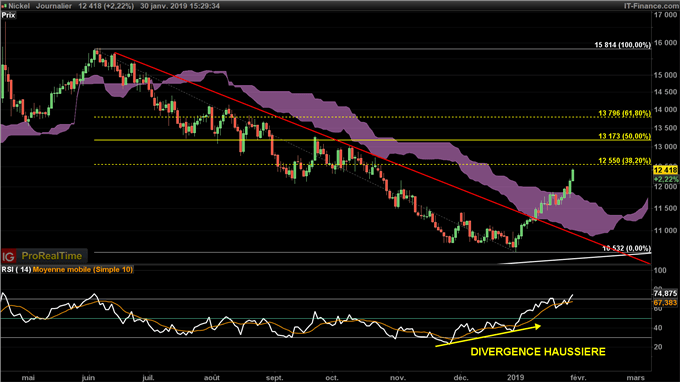The height and width of the screenshot is (382, 680).
Task: Click the RSI (14) indicator label
Action: pyautogui.click(x=16, y=270)
